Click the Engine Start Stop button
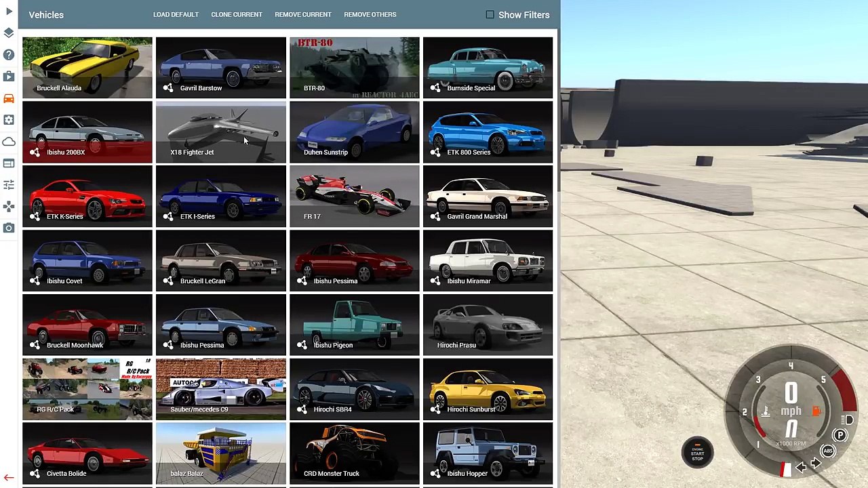 (698, 453)
